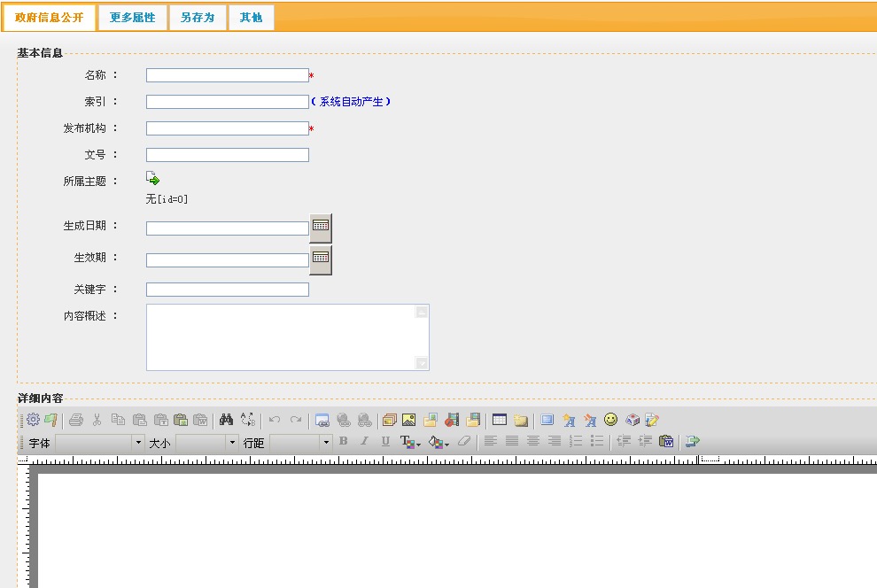Open calendar picker for 生成日期

click(x=321, y=227)
